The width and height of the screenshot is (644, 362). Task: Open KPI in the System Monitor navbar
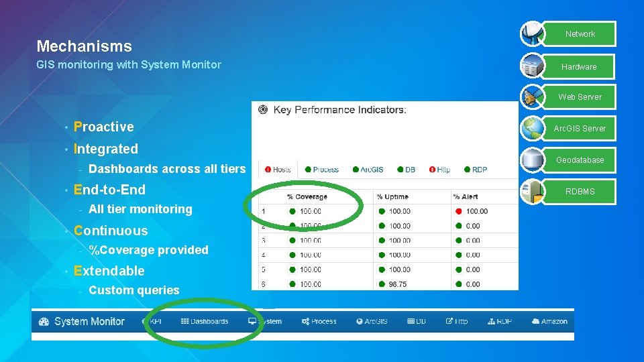[152, 321]
